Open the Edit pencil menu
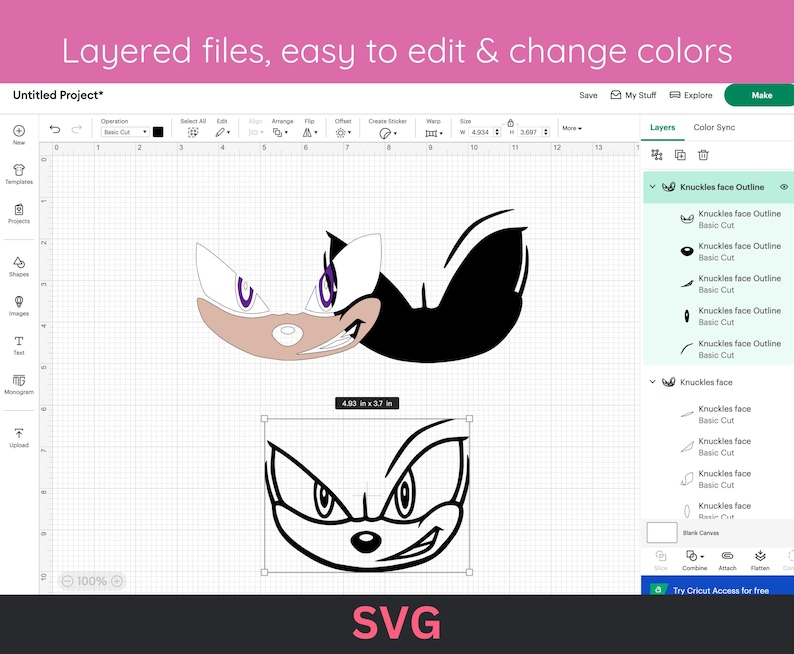Screen dimensions: 794x654 222,133
